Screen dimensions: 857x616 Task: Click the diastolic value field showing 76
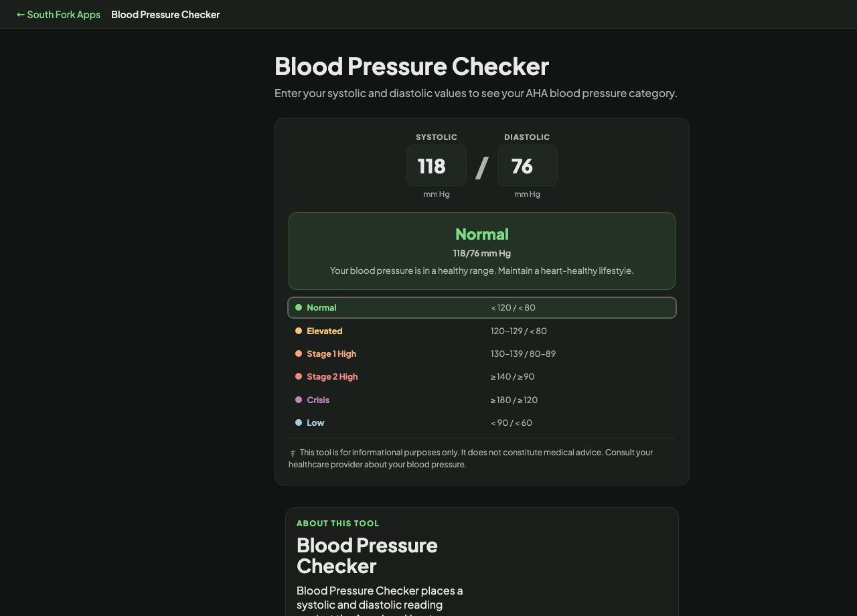(x=527, y=165)
